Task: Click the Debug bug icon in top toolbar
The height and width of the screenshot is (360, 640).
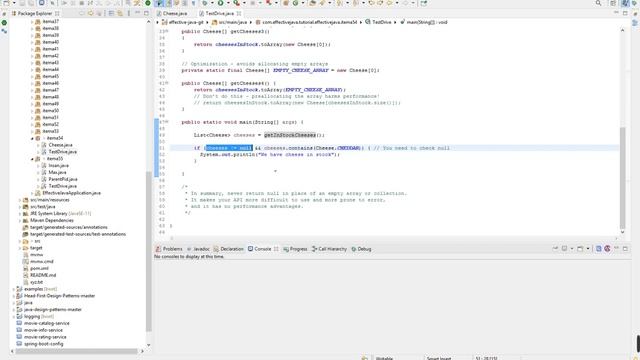Action: point(205,3)
